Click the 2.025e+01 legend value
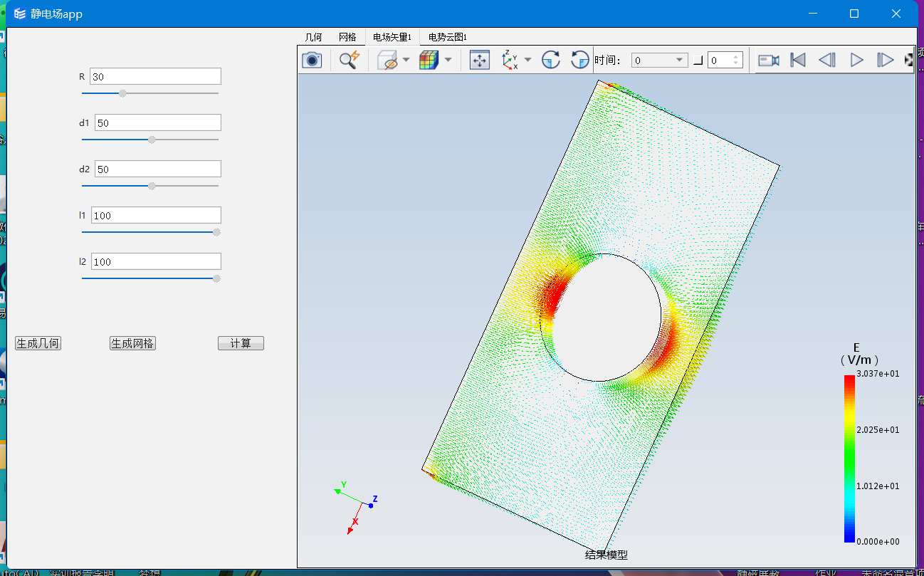The image size is (924, 576). coord(878,429)
